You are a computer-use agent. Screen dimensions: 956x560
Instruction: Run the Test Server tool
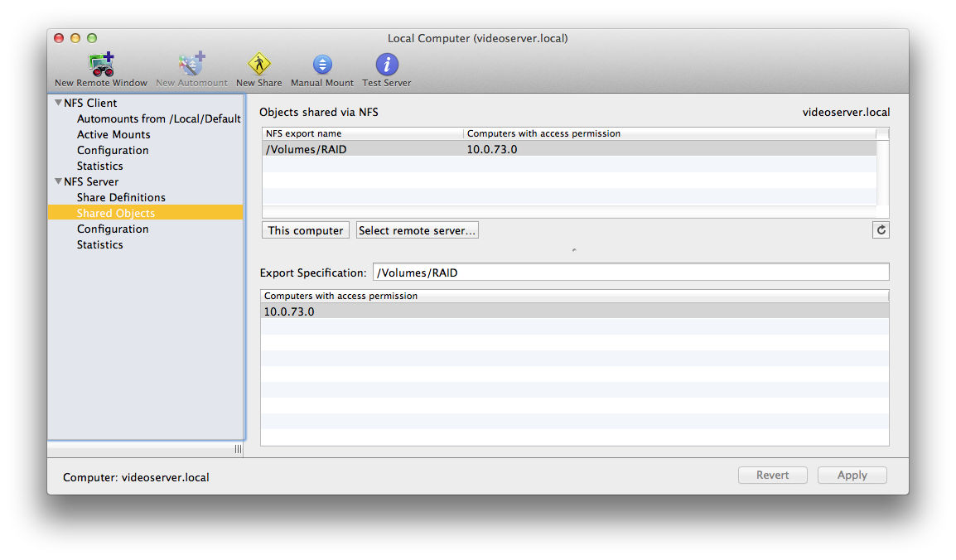pos(387,70)
